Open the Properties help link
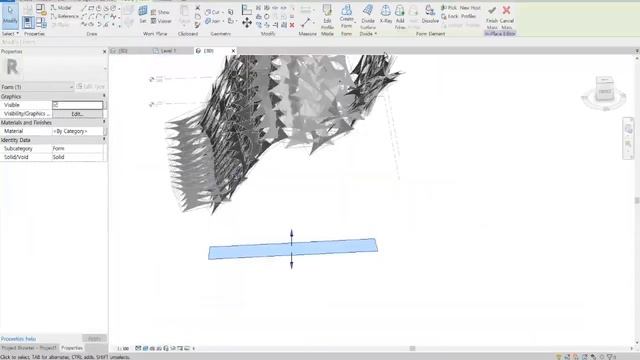This screenshot has height=360, width=640. pyautogui.click(x=18, y=339)
